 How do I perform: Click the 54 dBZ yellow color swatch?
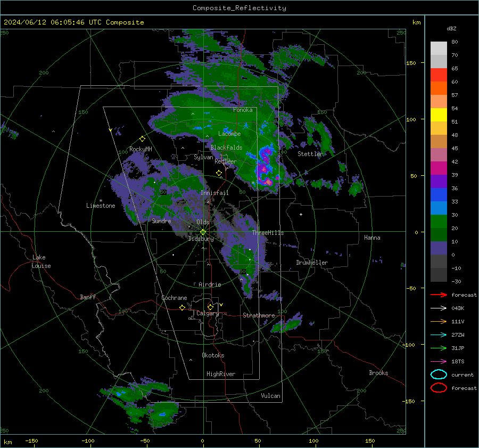439,115
